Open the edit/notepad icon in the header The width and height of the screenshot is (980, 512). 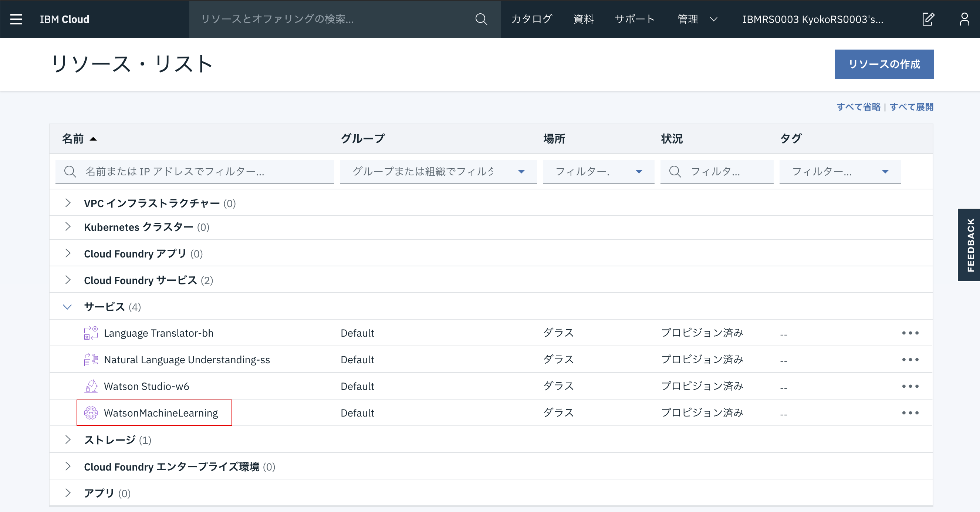(928, 19)
